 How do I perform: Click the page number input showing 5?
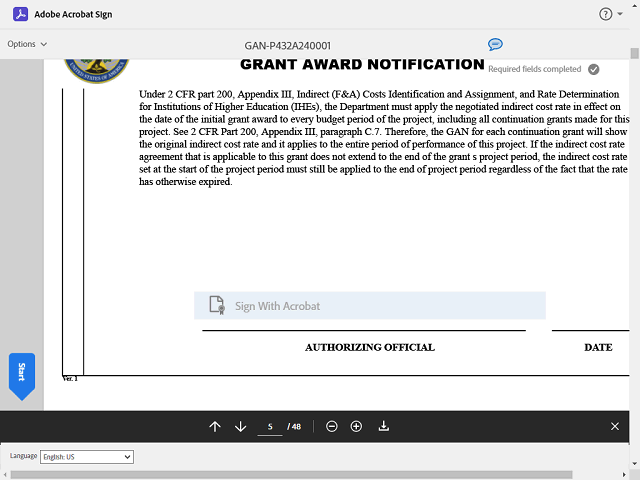(270, 427)
